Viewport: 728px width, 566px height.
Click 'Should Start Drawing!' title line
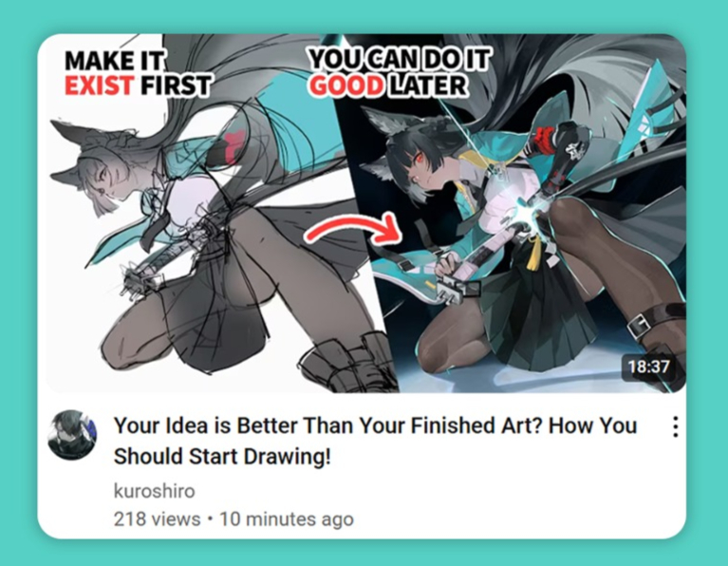click(x=222, y=457)
